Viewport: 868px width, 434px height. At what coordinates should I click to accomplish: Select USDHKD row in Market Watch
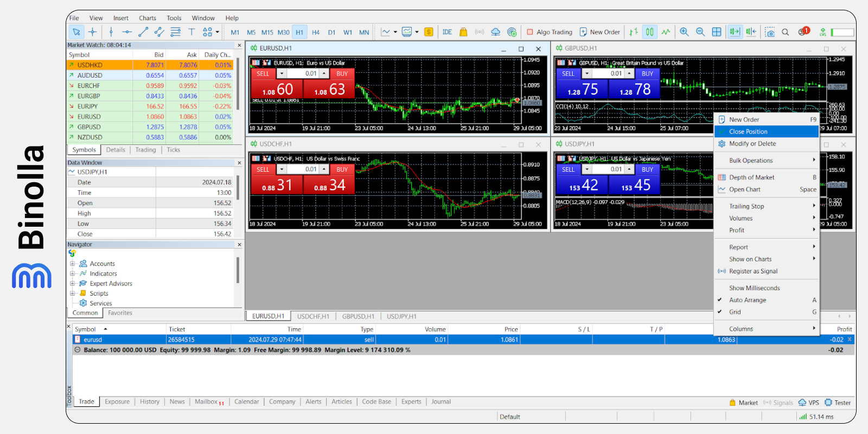click(150, 65)
